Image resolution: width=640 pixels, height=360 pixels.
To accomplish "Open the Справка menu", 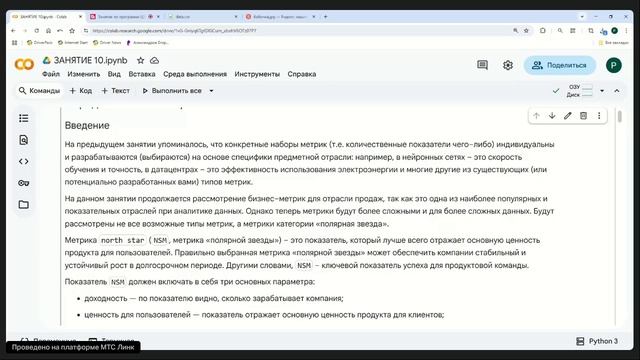I will (302, 74).
